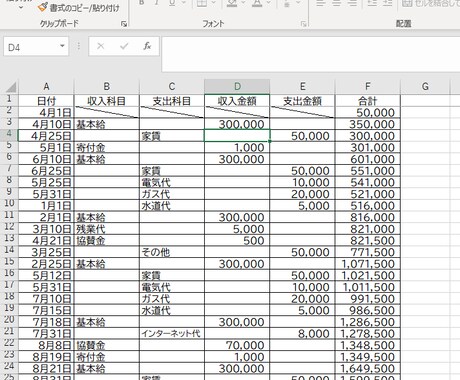The height and width of the screenshot is (380, 460).
Task: Select total cell 771,500
Action: [x=368, y=252]
